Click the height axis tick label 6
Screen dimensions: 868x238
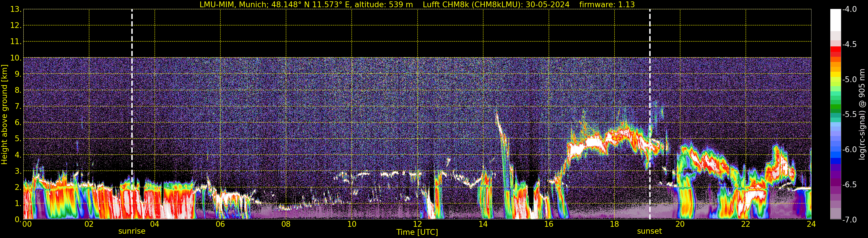coord(18,122)
